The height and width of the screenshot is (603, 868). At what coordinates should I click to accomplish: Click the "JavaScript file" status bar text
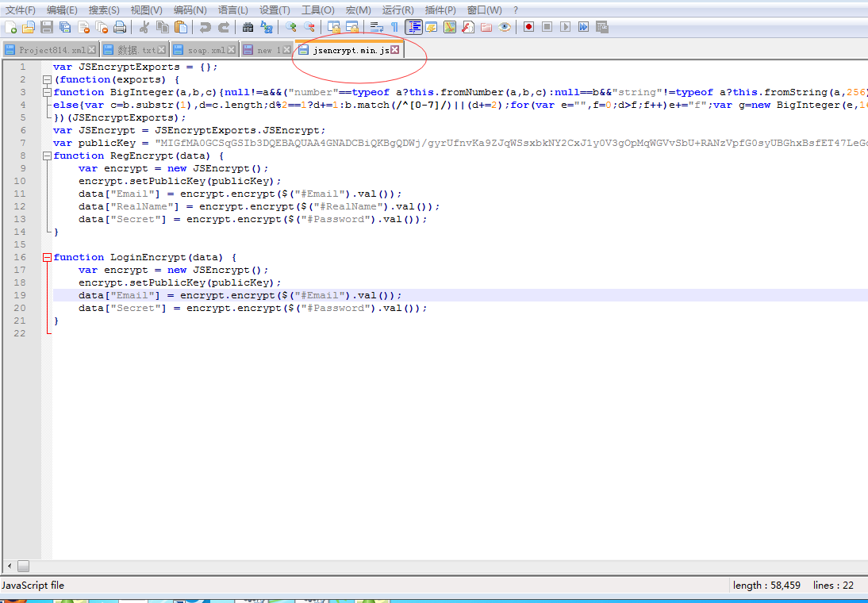coord(33,586)
